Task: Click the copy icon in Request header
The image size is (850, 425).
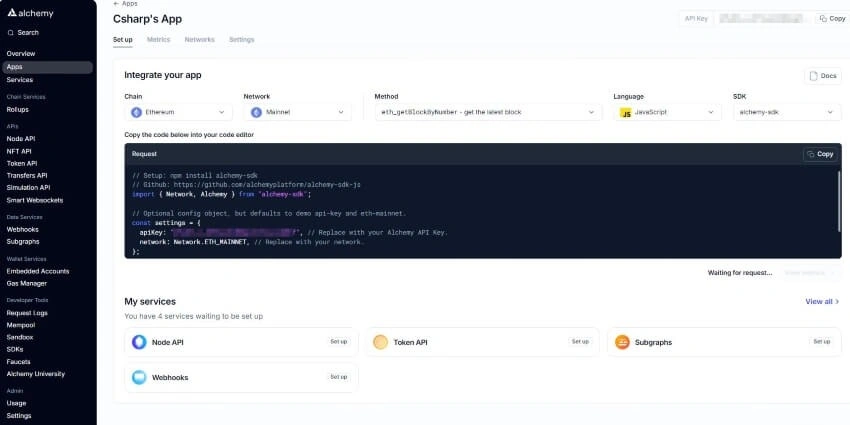Action: pyautogui.click(x=810, y=154)
